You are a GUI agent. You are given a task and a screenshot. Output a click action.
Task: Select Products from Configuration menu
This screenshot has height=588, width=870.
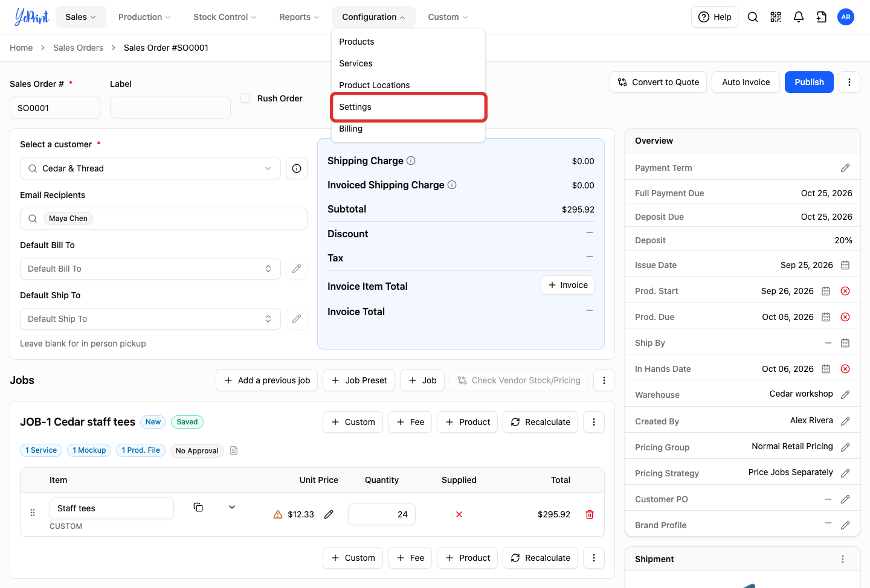[408, 42]
